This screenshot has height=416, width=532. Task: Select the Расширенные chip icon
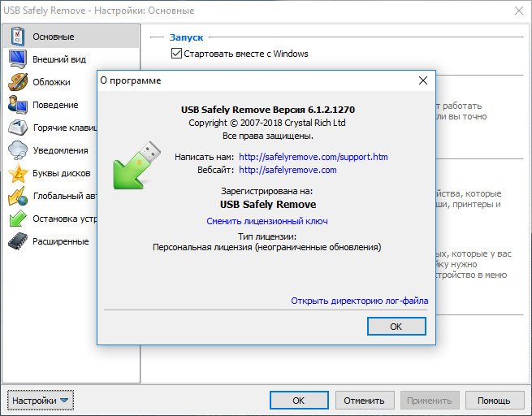18,241
